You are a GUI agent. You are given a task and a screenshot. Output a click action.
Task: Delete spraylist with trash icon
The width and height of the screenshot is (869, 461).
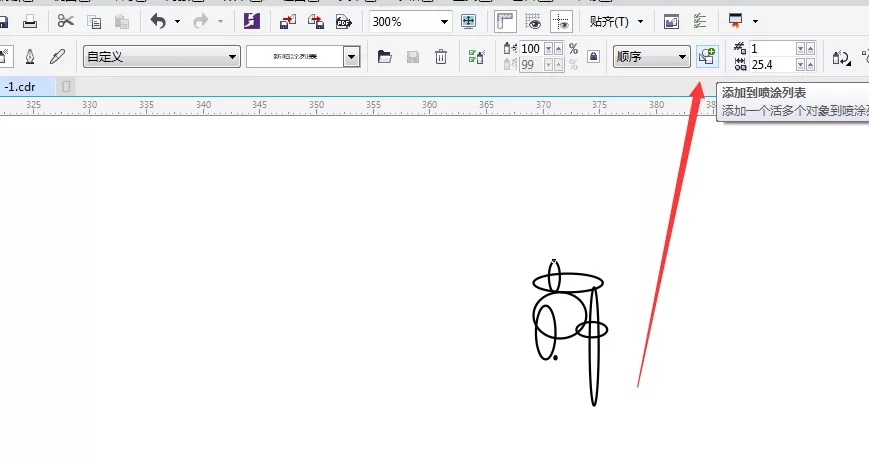pyautogui.click(x=441, y=57)
